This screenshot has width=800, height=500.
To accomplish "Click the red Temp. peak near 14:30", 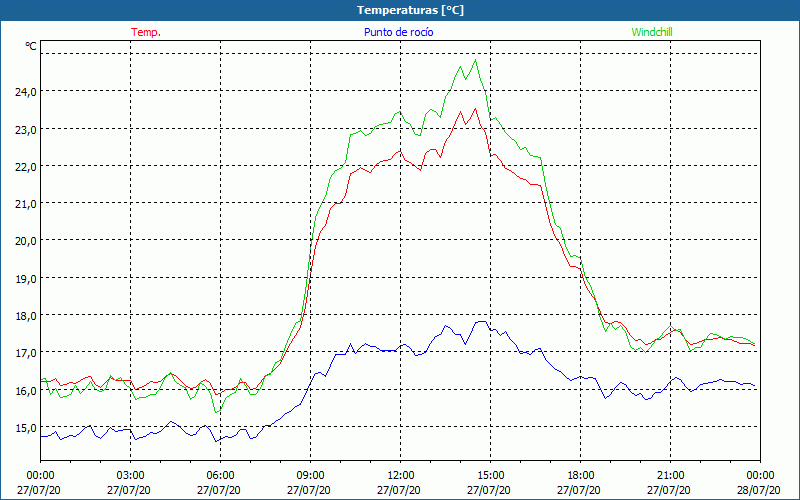I will point(476,109).
